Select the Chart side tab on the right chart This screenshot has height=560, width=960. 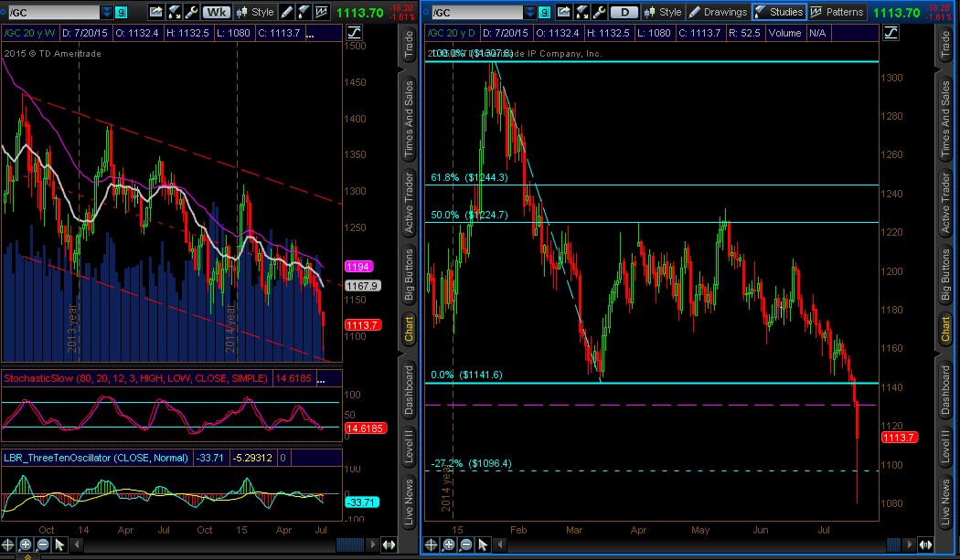[x=945, y=329]
